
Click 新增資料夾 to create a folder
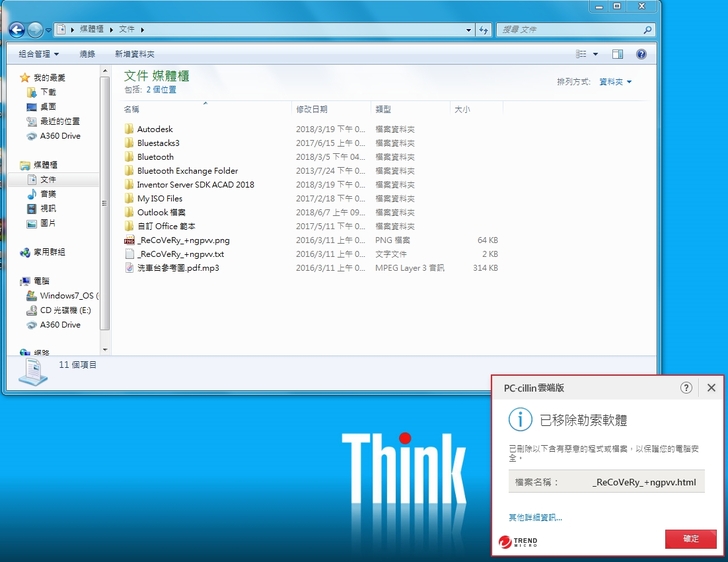[x=135, y=54]
